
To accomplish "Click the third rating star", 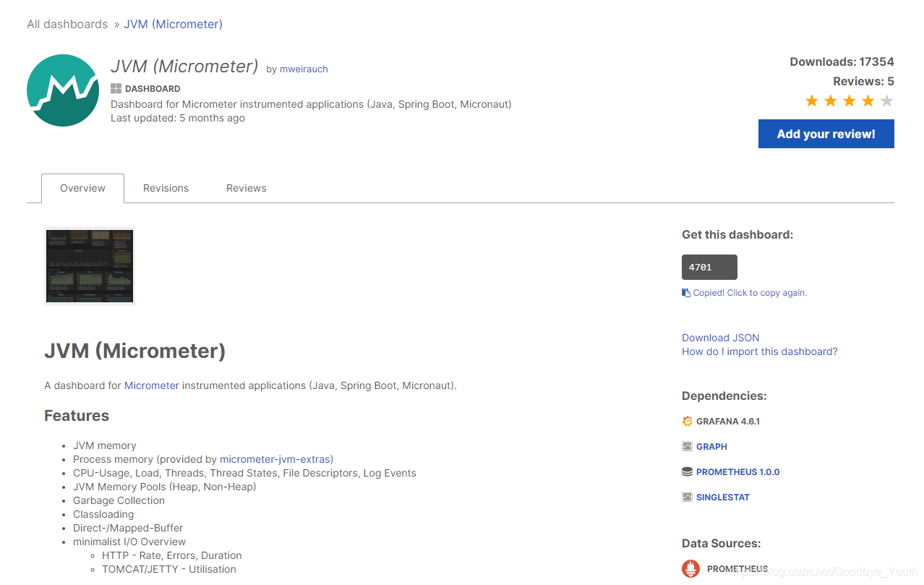I will 850,101.
